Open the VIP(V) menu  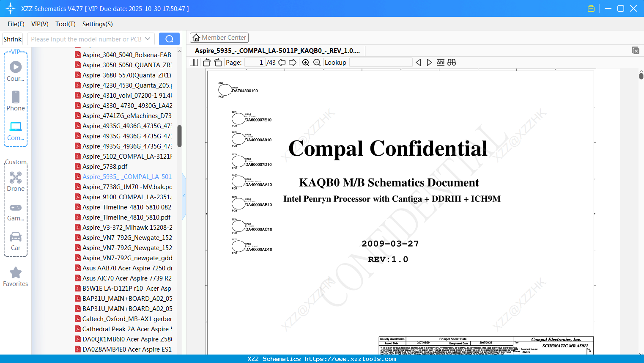tap(40, 24)
